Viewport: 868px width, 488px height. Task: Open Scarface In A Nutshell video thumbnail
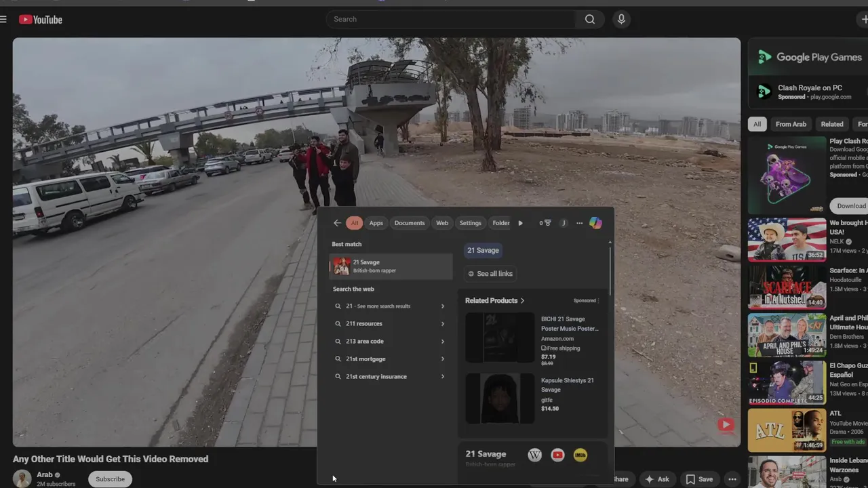[x=787, y=287]
